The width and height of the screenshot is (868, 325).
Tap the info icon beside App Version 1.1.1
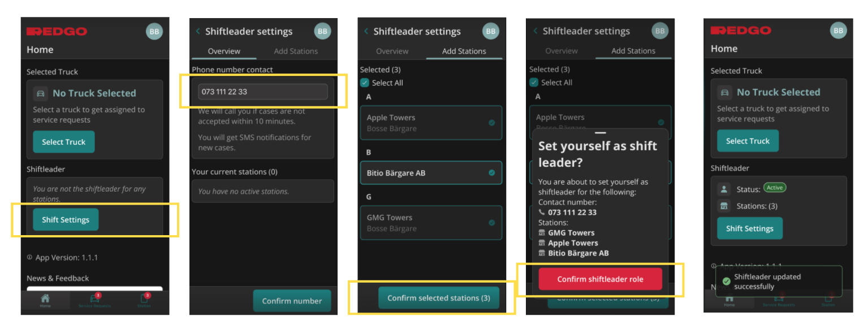[29, 257]
